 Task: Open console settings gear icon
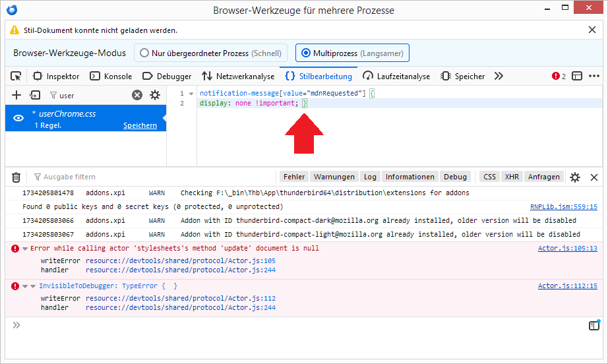tap(575, 177)
